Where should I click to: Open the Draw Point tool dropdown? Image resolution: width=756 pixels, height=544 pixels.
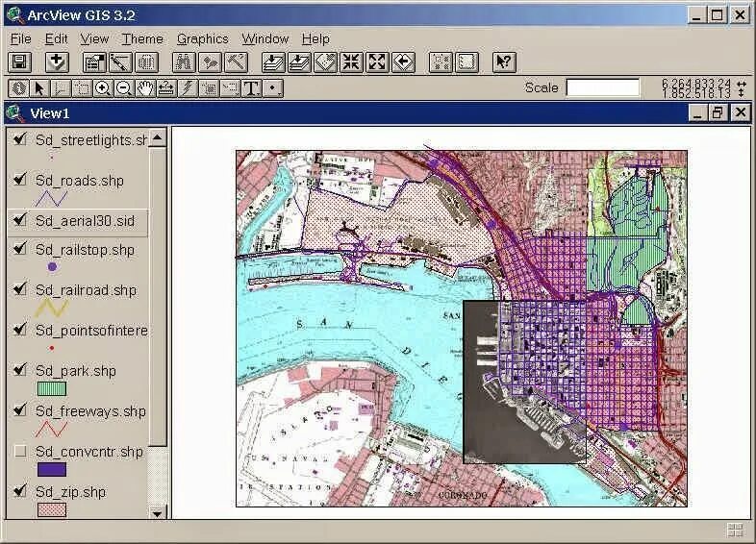[x=273, y=88]
